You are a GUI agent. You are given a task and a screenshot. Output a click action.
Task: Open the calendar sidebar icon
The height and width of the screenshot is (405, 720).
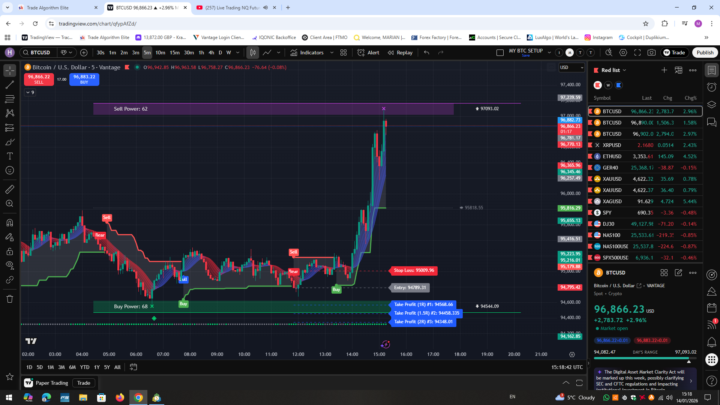tap(711, 308)
